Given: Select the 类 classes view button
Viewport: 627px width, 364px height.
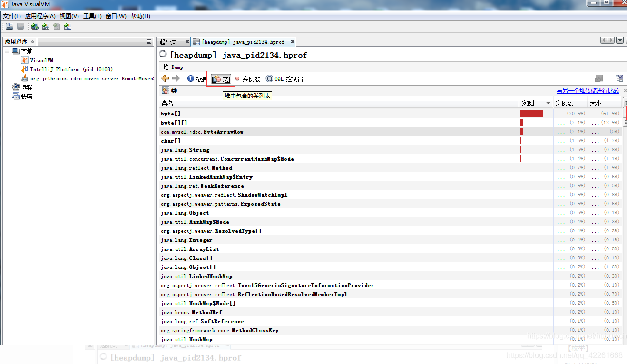Looking at the screenshot, I should click(x=221, y=79).
